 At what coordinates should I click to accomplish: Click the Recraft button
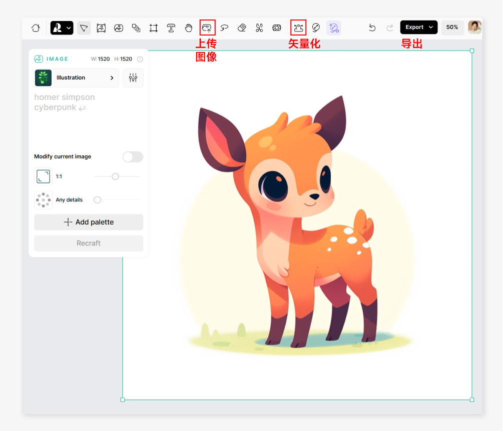coord(89,243)
